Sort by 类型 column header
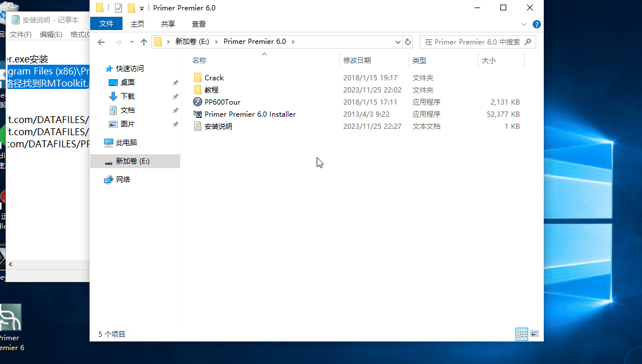This screenshot has height=364, width=642. click(x=420, y=61)
